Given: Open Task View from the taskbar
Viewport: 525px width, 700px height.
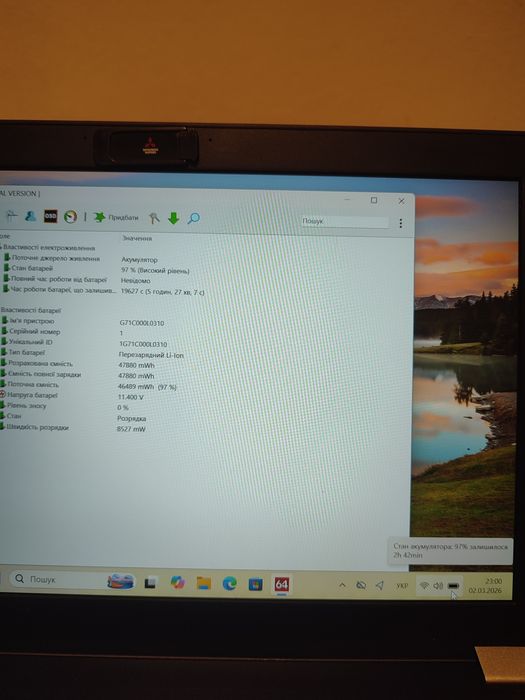Looking at the screenshot, I should click(150, 583).
